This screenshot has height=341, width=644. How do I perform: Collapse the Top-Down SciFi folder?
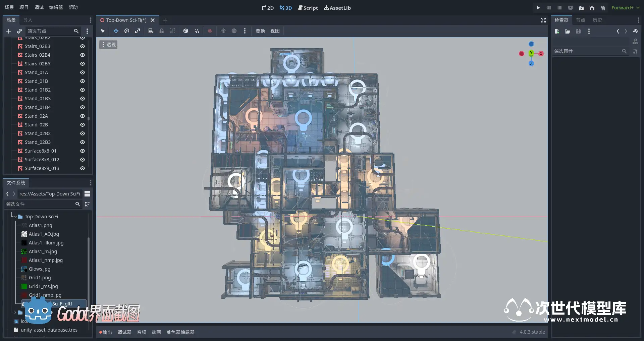coord(15,217)
